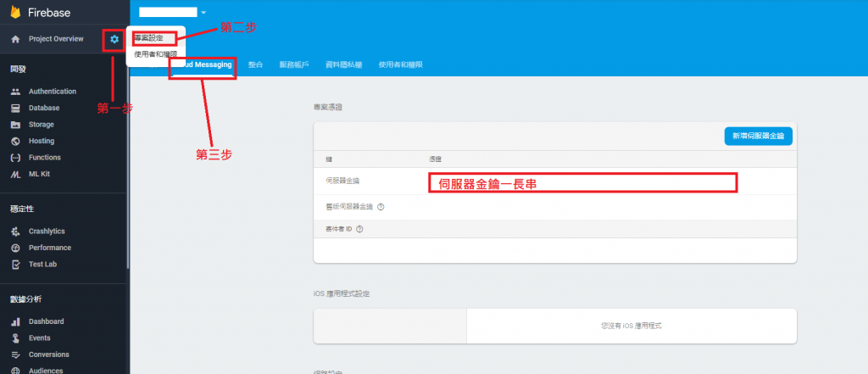
Task: Open Audiences in the sidebar
Action: (46, 371)
